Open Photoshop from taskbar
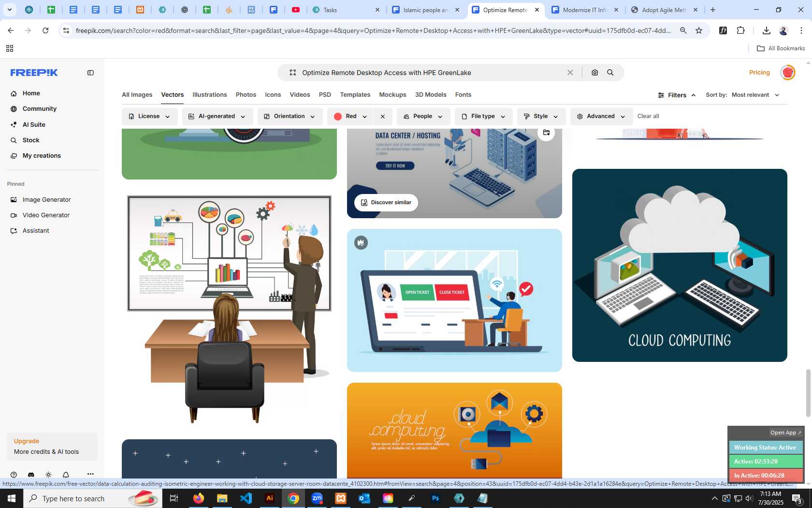The image size is (812, 508). (435, 498)
